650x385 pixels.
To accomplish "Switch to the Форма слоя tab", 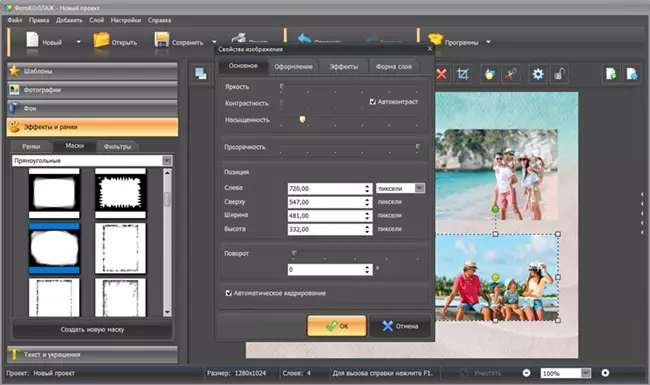I will tap(394, 66).
